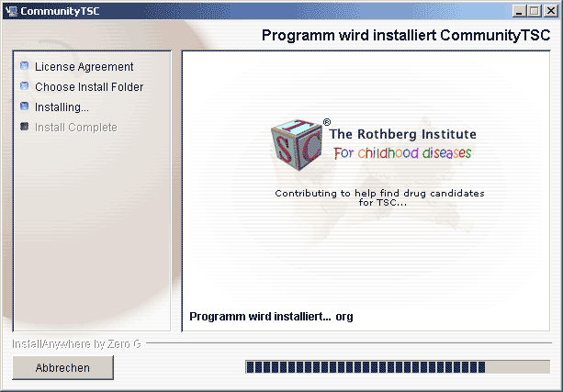Image resolution: width=563 pixels, height=392 pixels.
Task: Minimize the CommunityTSC installer window
Action: [x=518, y=11]
